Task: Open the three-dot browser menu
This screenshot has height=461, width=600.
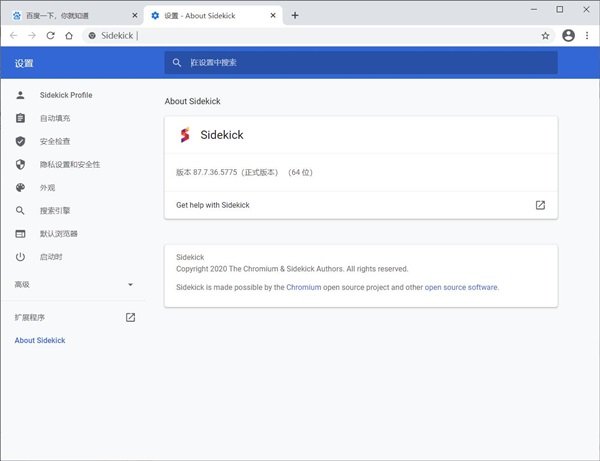Action: click(587, 35)
